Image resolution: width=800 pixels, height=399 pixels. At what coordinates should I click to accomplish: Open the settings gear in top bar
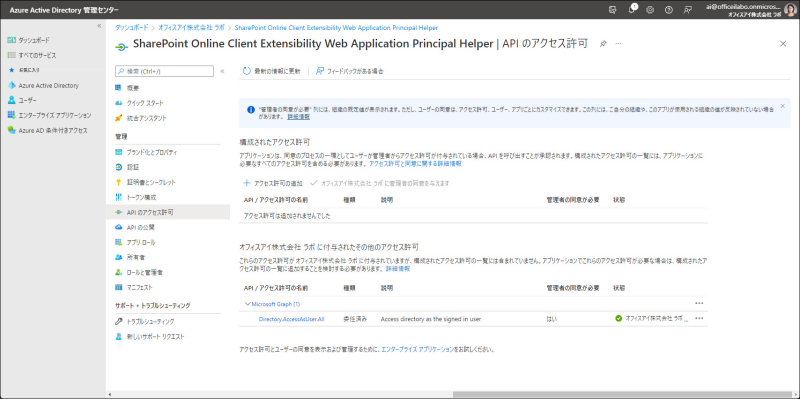(x=650, y=9)
